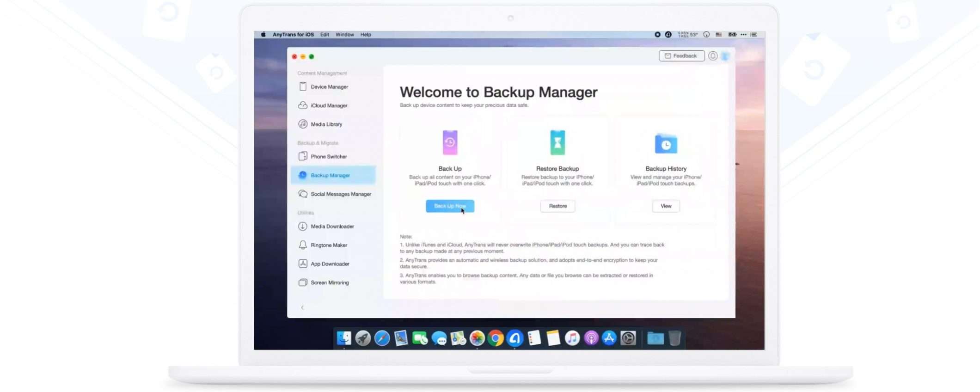980x392 pixels.
Task: Click the View button under Backup History
Action: pyautogui.click(x=666, y=206)
